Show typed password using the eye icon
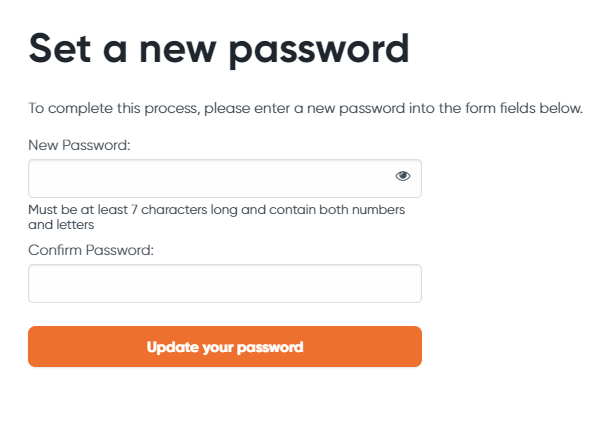Screen dimensions: 609x446 pyautogui.click(x=403, y=176)
